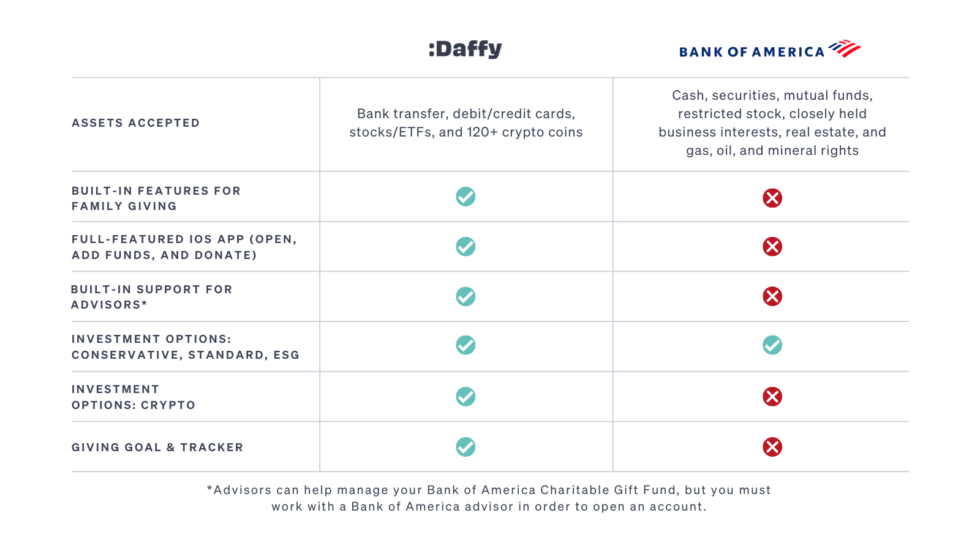Click the Assets Accepted row label
980x551 pixels.
pos(136,123)
